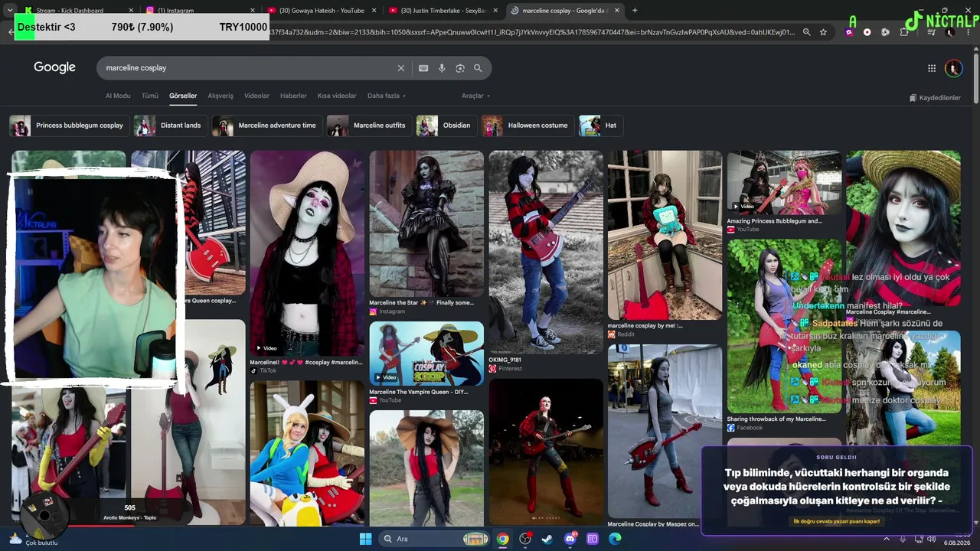Expand the Daha fazla dropdown
The width and height of the screenshot is (980, 551).
tap(387, 96)
